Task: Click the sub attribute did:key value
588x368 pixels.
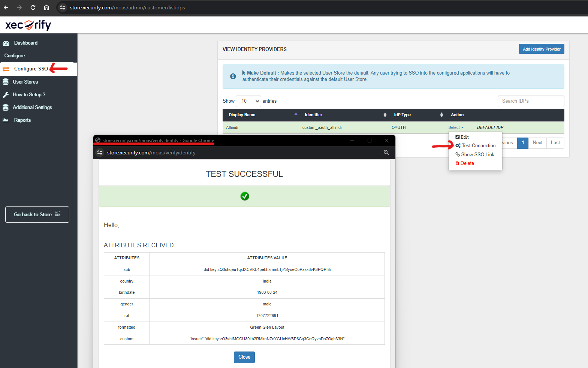Action: (x=267, y=270)
